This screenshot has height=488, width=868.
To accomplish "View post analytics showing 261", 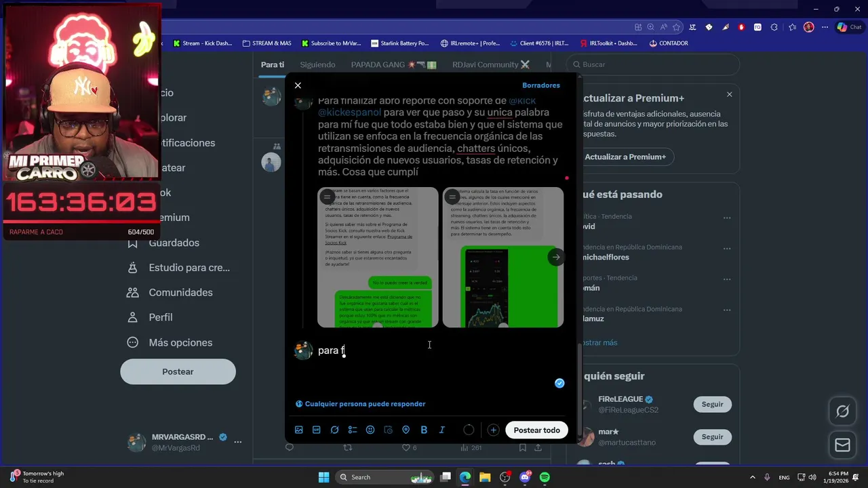I will coord(471,447).
